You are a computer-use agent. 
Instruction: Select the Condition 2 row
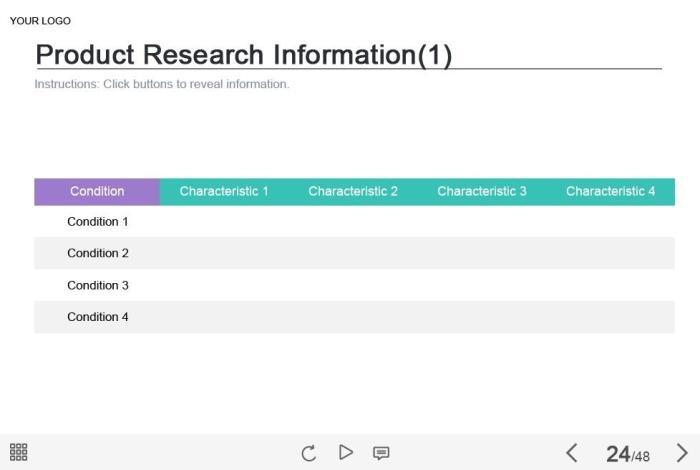(x=98, y=253)
